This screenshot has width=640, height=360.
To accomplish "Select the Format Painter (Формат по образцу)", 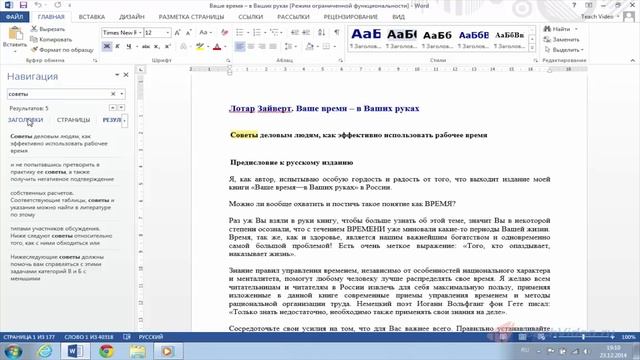I will pos(62,50).
